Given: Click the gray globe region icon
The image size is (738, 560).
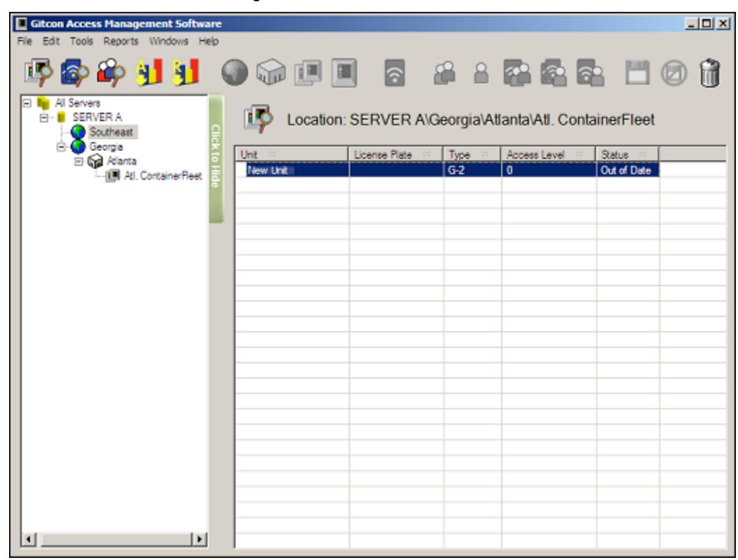Looking at the screenshot, I should (x=234, y=73).
